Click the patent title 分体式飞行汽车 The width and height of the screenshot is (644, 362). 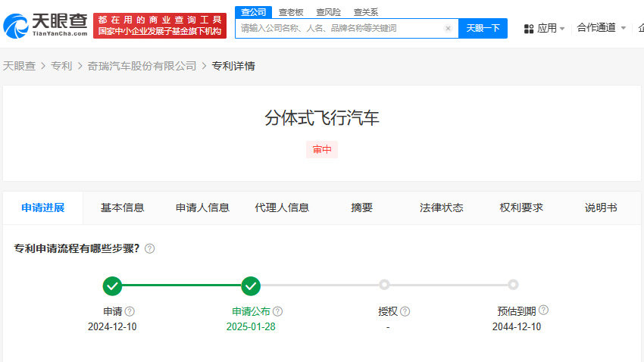(321, 118)
